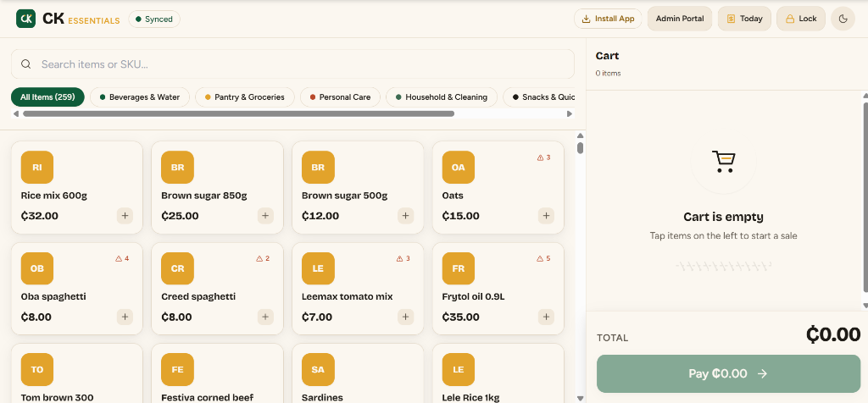868x403 pixels.
Task: Open the Admin Portal
Action: pos(680,19)
